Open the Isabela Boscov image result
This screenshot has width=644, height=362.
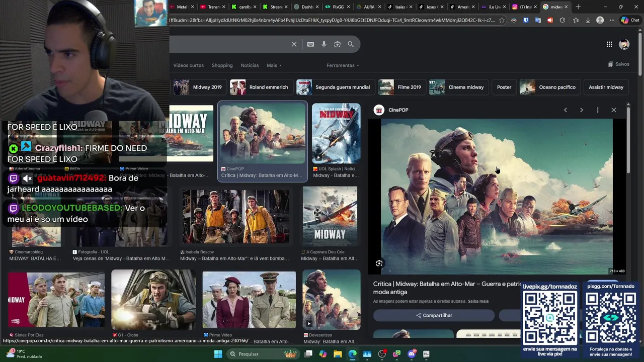point(236,216)
